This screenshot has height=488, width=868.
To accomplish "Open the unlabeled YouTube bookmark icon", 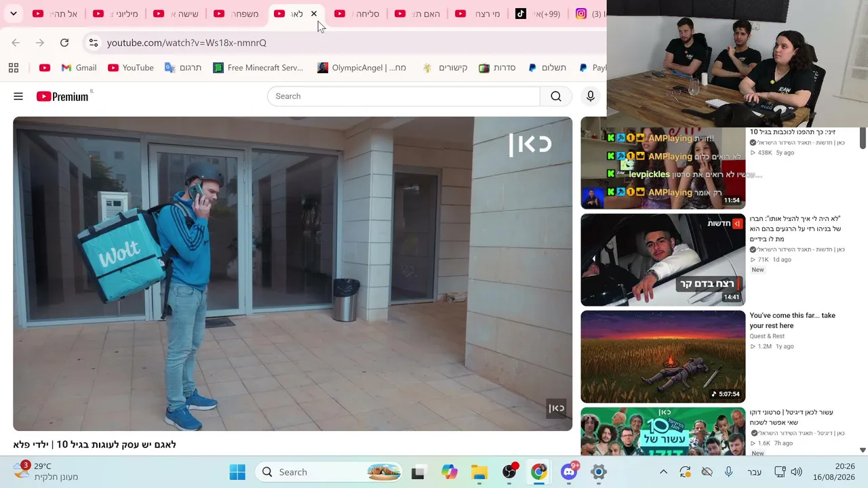I will click(45, 68).
